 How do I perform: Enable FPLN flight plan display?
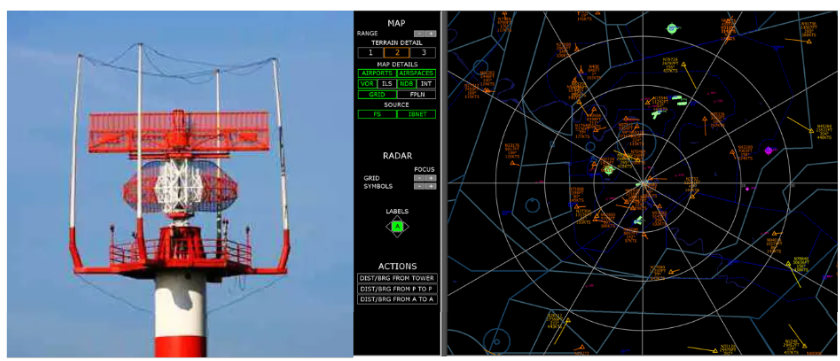416,94
